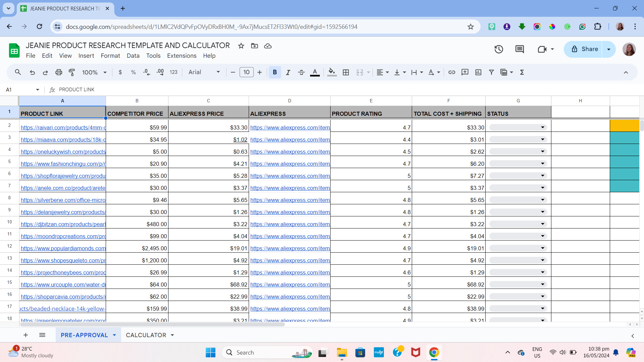
Task: Expand the 100% zoom dropdown
Action: [94, 72]
